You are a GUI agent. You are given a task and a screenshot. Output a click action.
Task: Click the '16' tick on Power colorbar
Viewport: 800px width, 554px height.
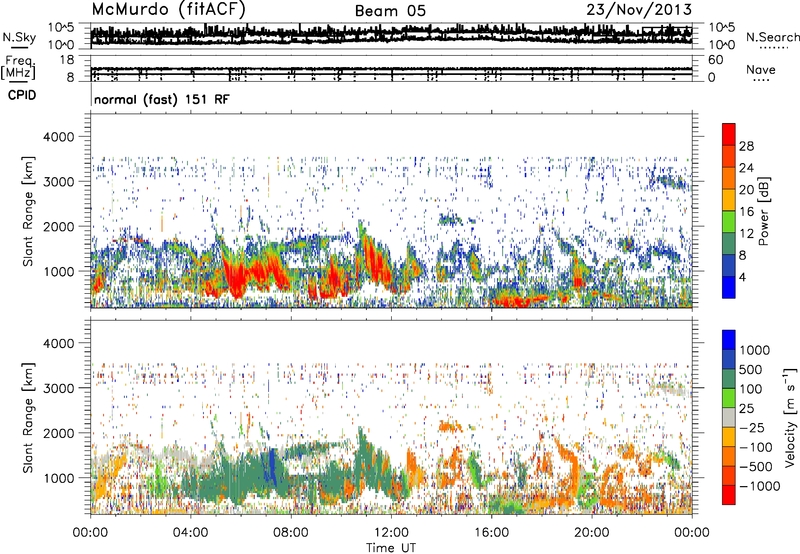pos(746,212)
